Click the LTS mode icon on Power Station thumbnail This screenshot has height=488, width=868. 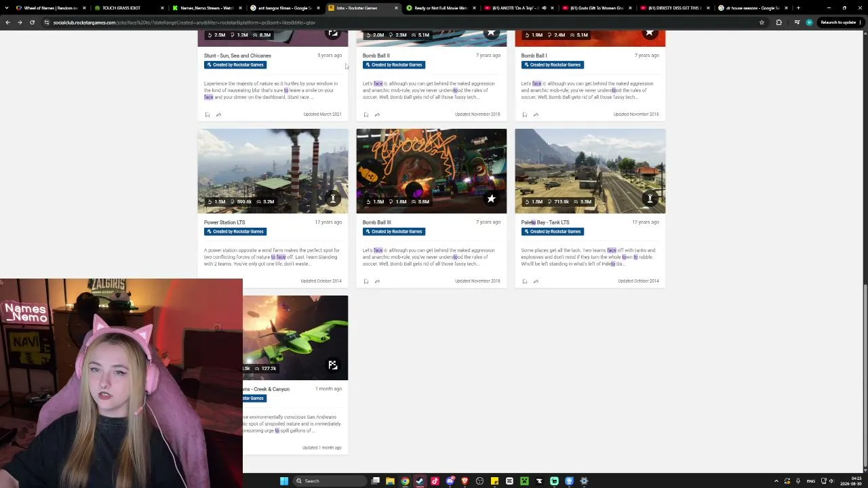coord(332,199)
